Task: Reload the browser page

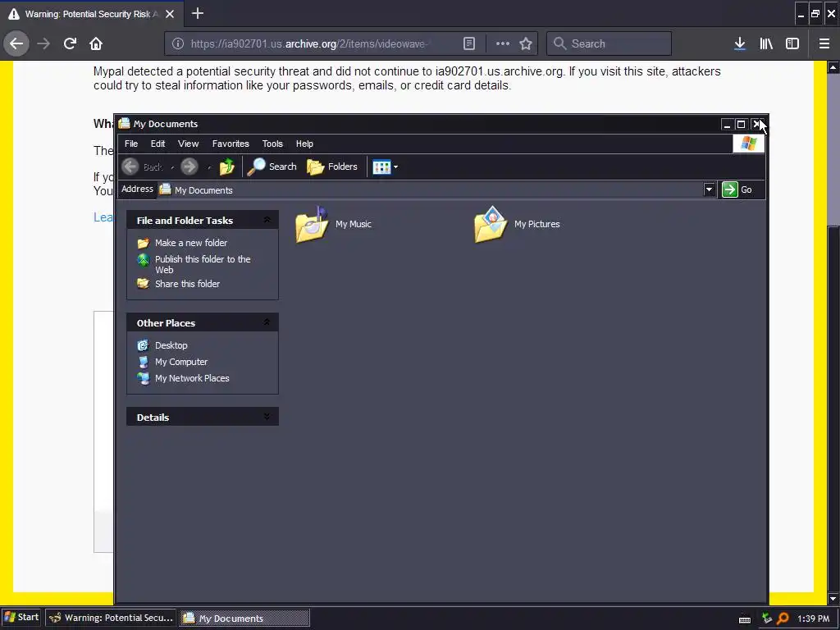Action: coord(70,43)
